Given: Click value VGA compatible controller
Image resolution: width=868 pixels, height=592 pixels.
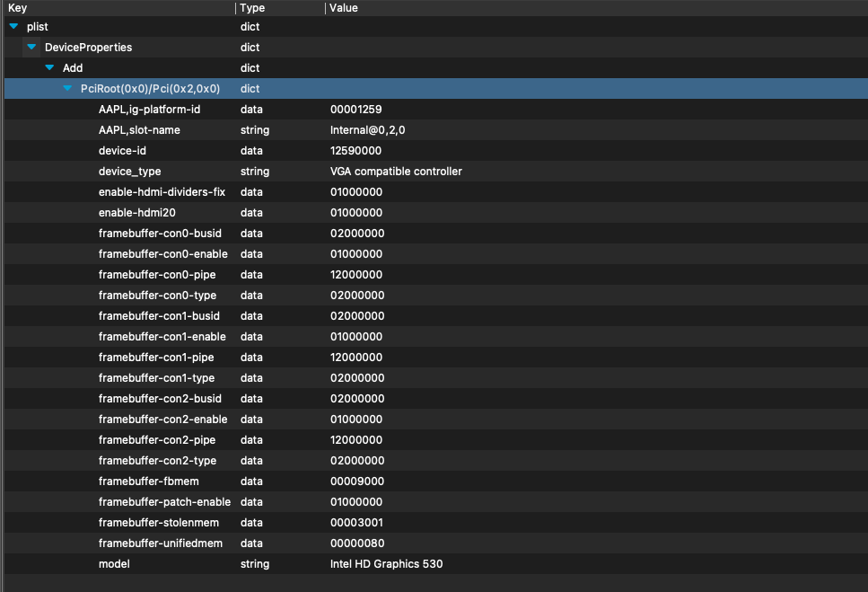Looking at the screenshot, I should click(x=397, y=171).
